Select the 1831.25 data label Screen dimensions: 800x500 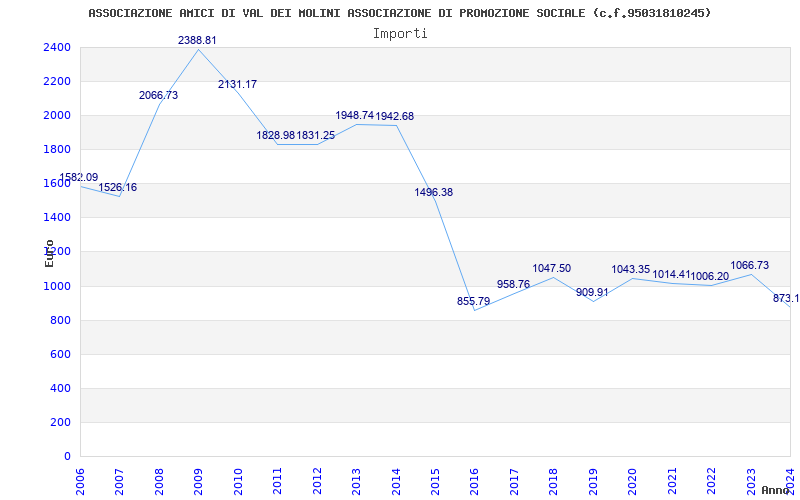tap(316, 135)
